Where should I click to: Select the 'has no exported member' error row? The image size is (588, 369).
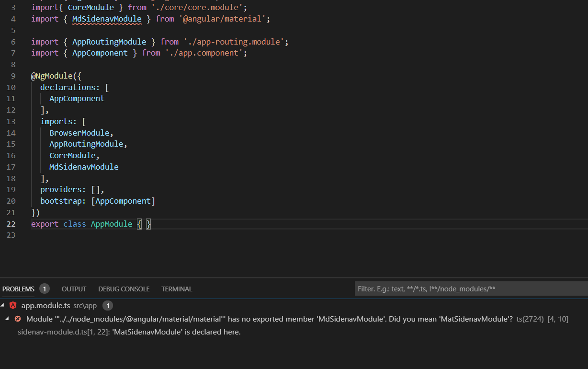click(294, 319)
